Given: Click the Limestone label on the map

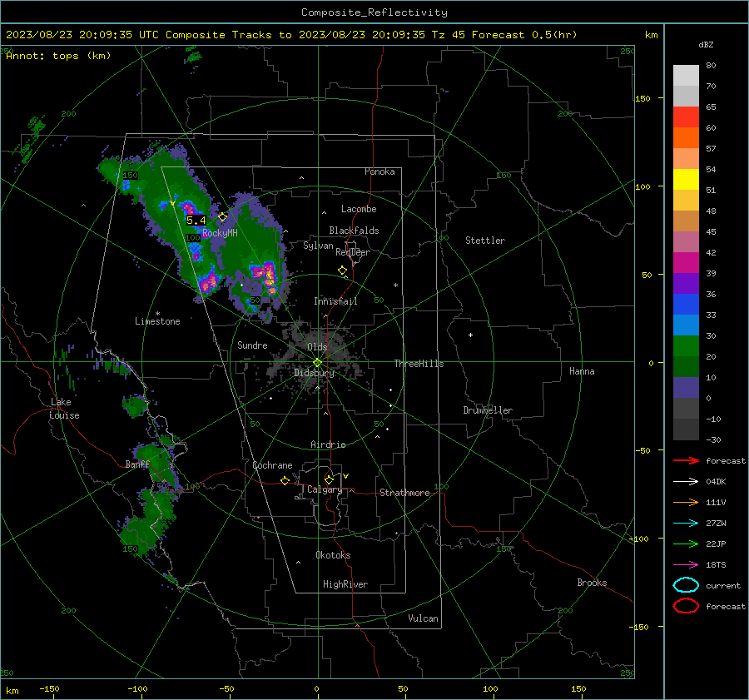Looking at the screenshot, I should coord(157,321).
